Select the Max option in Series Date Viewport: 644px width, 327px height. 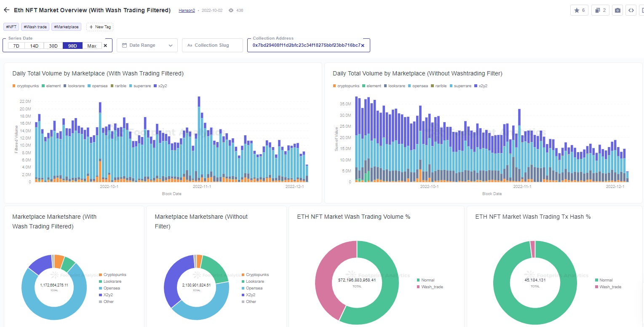[x=91, y=46]
